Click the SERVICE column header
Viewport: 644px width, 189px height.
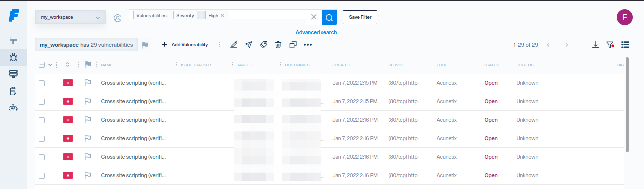click(396, 65)
